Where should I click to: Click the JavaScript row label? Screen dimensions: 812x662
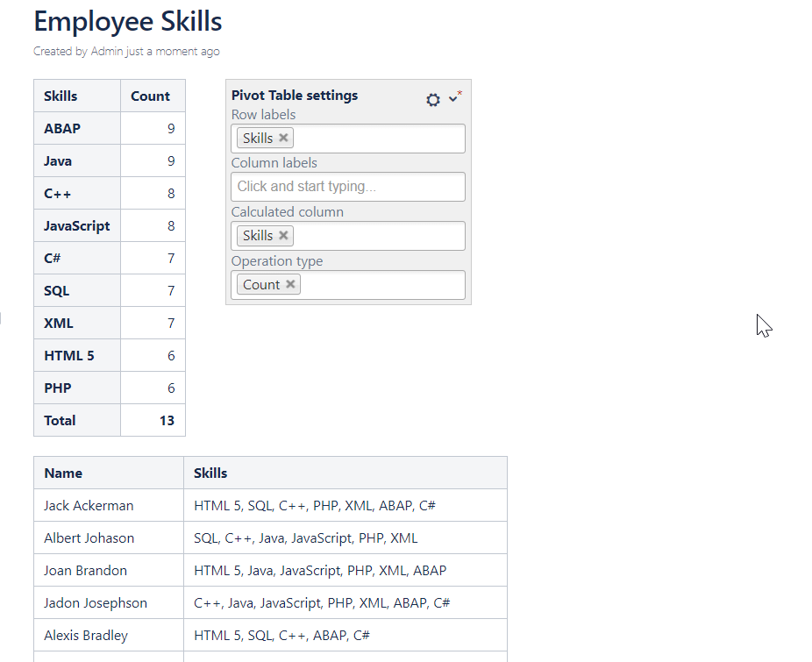[76, 226]
